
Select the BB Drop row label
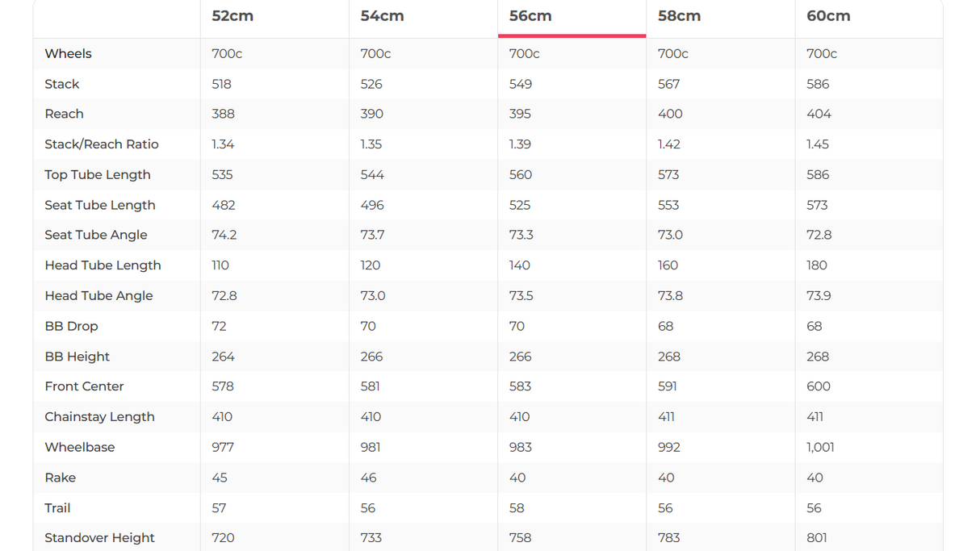pyautogui.click(x=71, y=327)
